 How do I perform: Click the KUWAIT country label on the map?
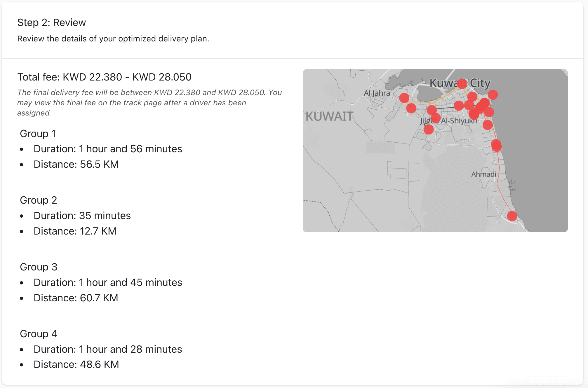tap(329, 116)
